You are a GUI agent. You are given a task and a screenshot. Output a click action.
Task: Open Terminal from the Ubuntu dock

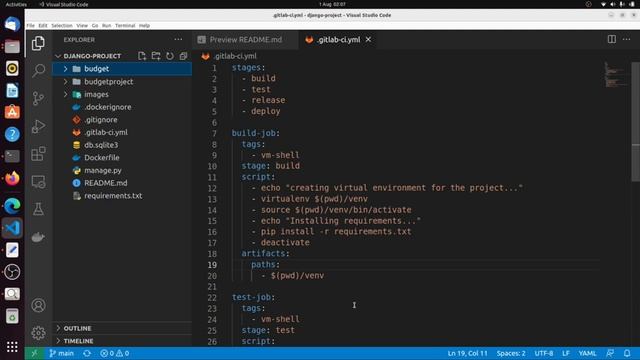tap(12, 156)
